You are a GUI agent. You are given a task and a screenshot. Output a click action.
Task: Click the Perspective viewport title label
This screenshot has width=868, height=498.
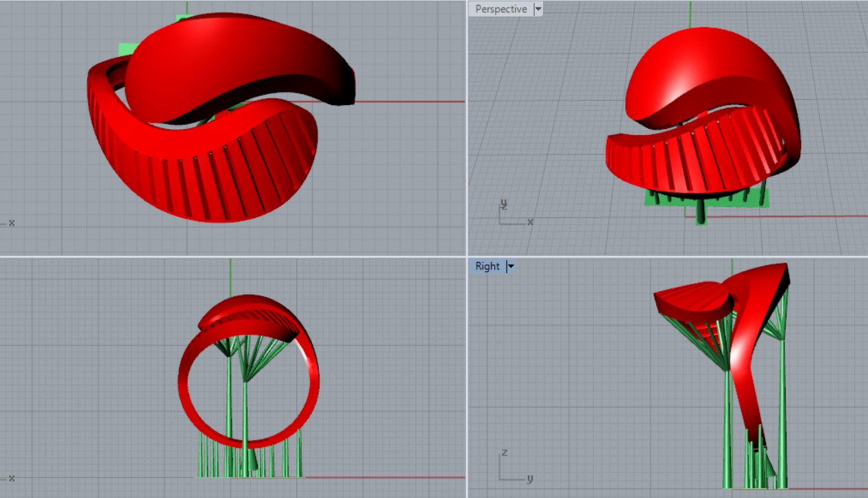tap(501, 9)
